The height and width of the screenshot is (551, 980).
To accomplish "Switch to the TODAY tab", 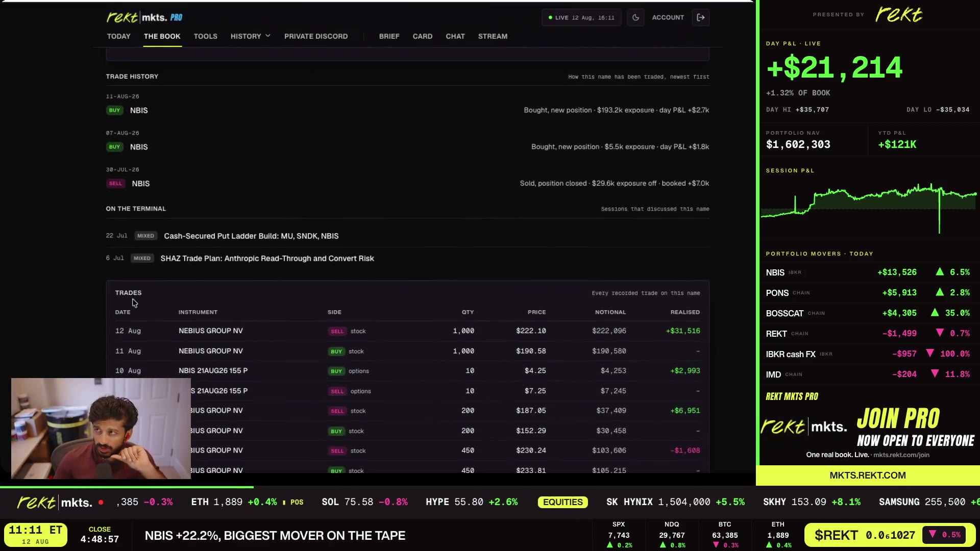I will (x=118, y=36).
